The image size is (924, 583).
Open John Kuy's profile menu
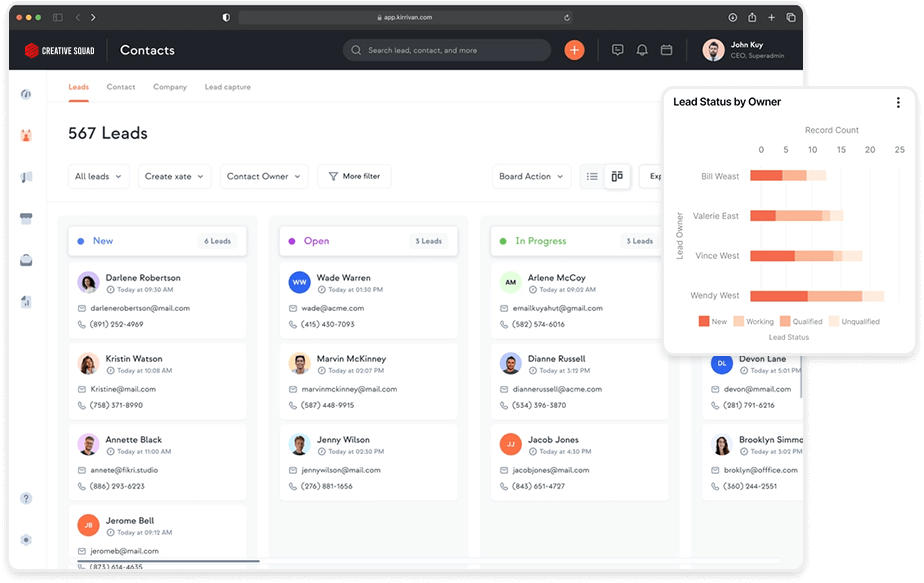coord(743,50)
